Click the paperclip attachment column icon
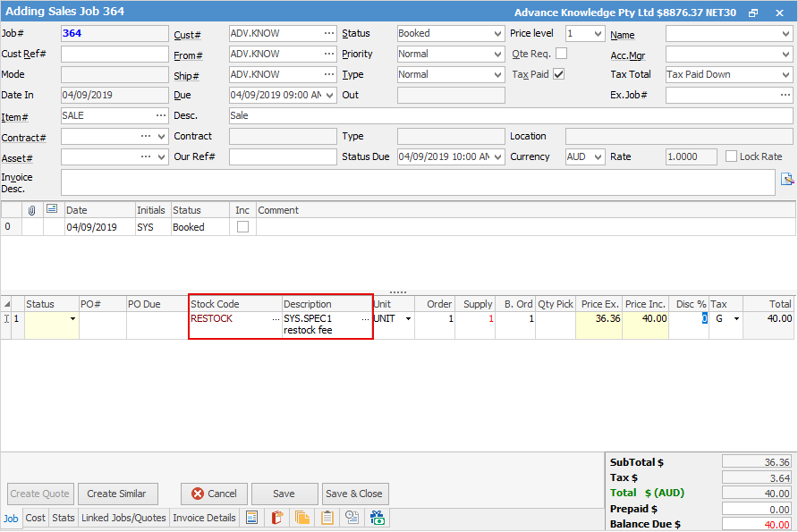The width and height of the screenshot is (798, 532). tap(32, 210)
